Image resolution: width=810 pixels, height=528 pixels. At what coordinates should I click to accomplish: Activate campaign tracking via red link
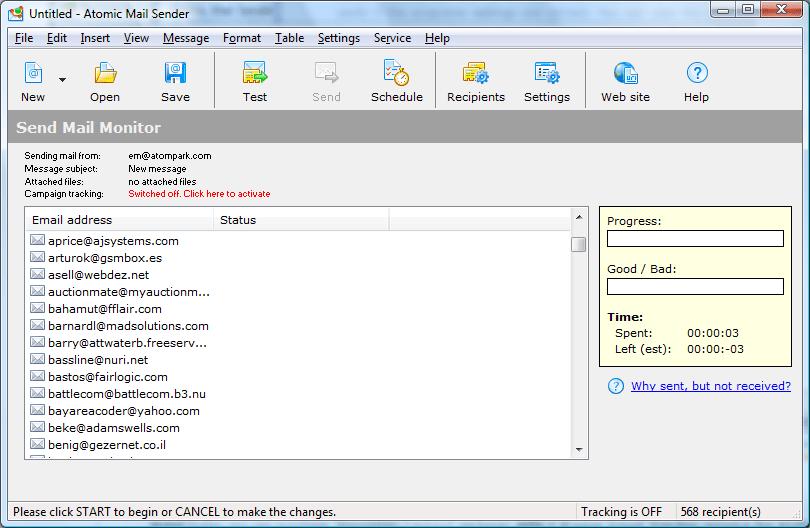pos(199,194)
